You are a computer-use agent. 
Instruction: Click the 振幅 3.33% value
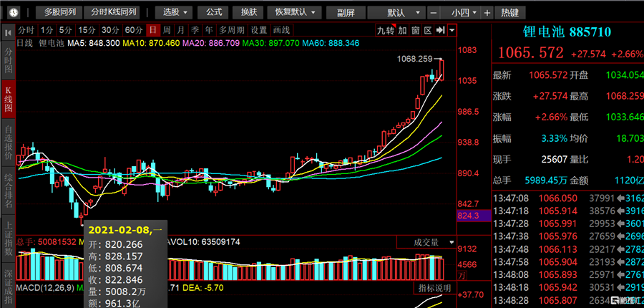pyautogui.click(x=554, y=138)
